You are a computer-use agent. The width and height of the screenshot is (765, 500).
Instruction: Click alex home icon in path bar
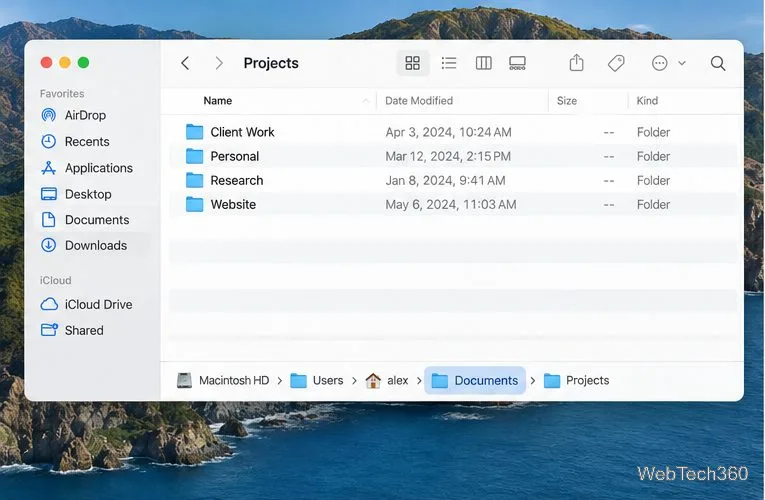(373, 380)
